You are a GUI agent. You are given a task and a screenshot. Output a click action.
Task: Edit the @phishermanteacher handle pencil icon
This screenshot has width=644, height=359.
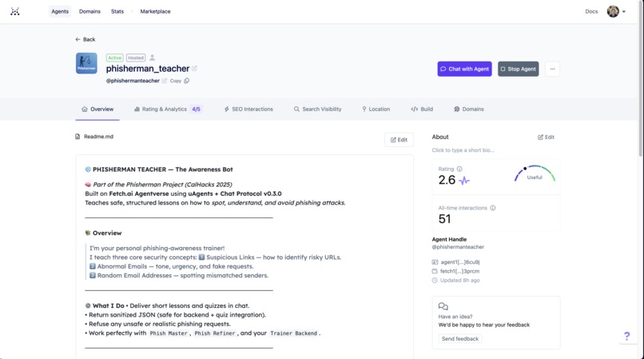(x=165, y=81)
